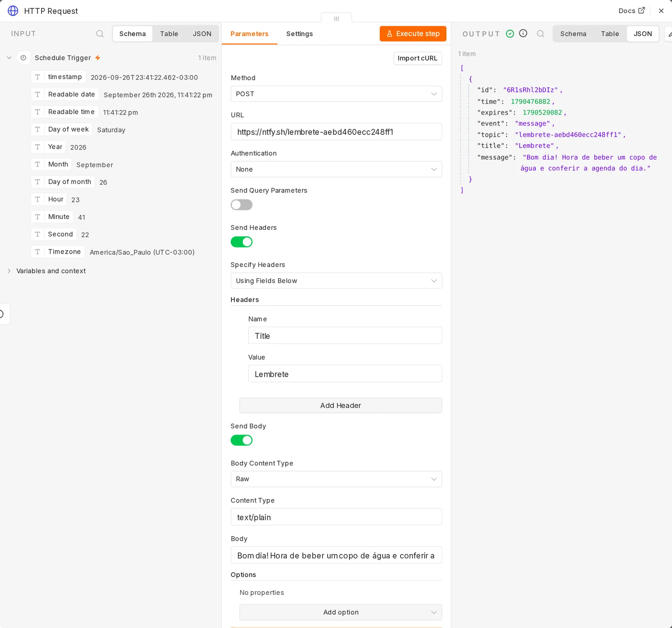Viewport: 672px width, 628px height.
Task: Expand Variables and context section
Action: [9, 271]
